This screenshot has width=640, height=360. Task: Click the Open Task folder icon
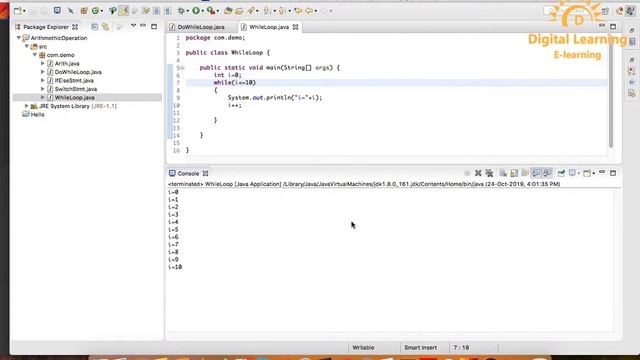pyautogui.click(x=239, y=11)
